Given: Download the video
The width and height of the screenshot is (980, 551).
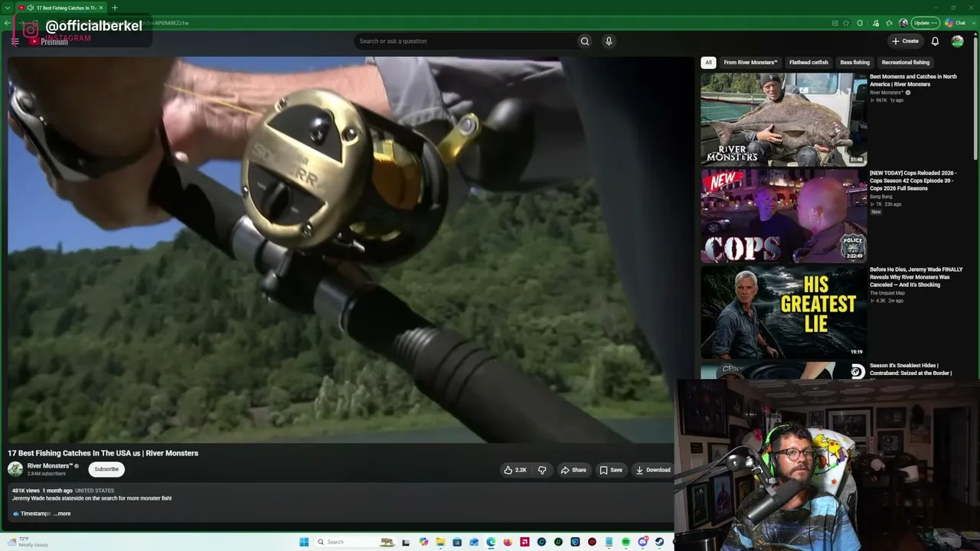Looking at the screenshot, I should tap(653, 470).
